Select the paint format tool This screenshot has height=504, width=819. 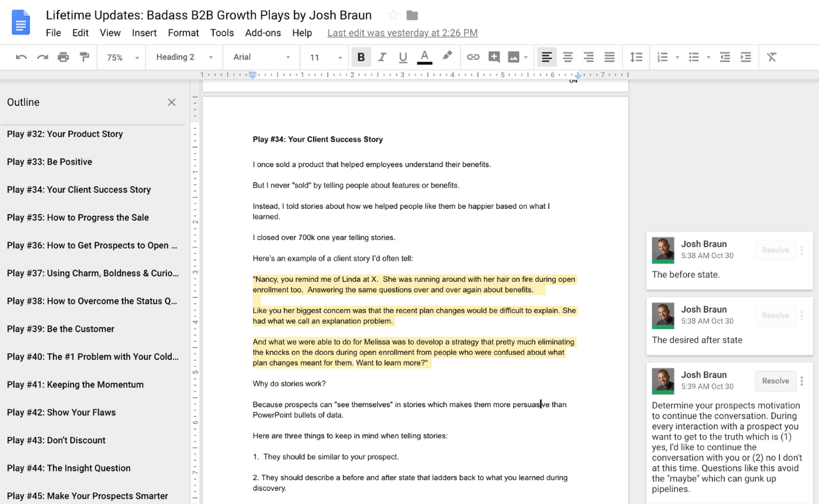click(x=84, y=57)
